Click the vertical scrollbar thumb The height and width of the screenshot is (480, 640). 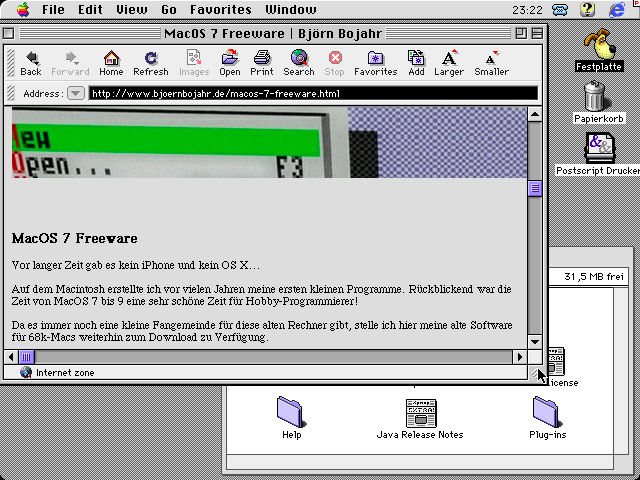tap(535, 189)
